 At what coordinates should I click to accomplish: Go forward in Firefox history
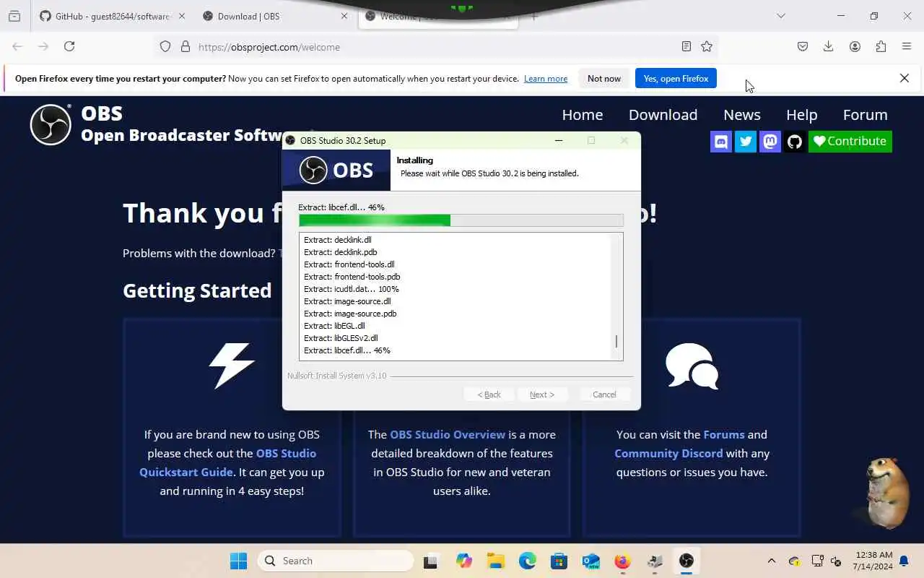[43, 46]
